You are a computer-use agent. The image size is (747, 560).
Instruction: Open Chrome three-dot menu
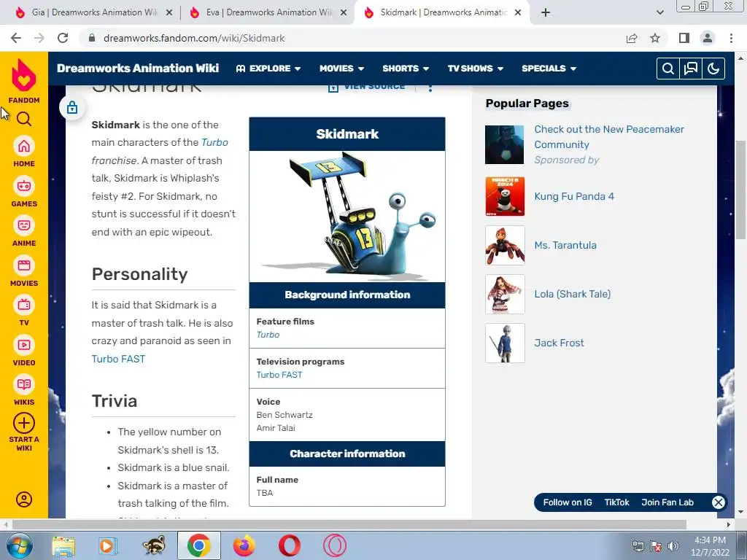point(731,38)
